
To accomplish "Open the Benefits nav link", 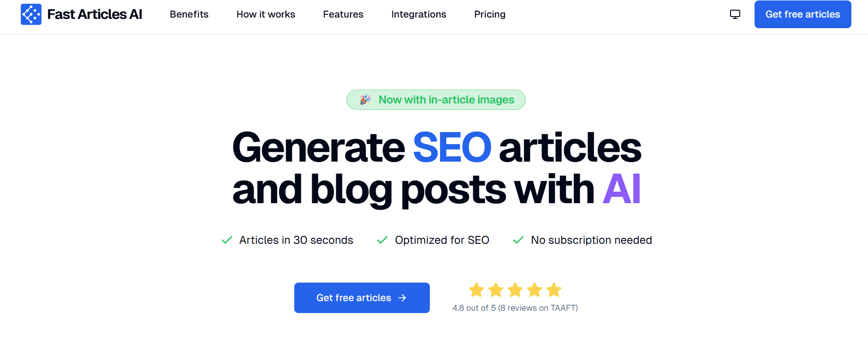I will point(189,14).
